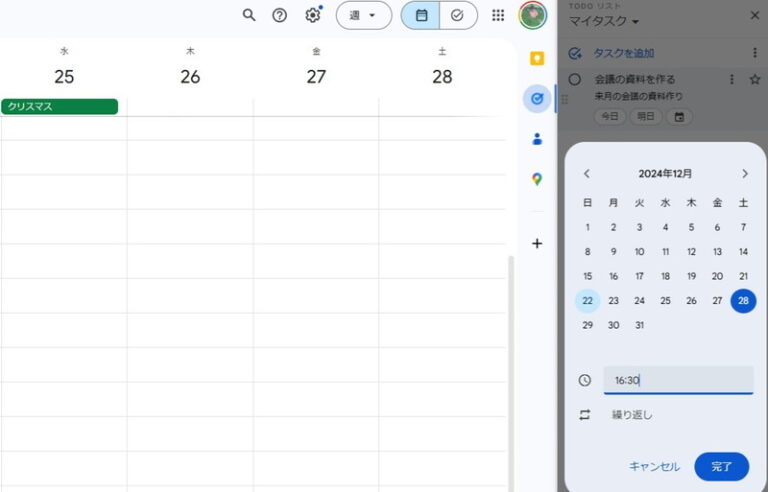Switch to the tasks view toggle
Screen dimensions: 768x492
(x=457, y=15)
